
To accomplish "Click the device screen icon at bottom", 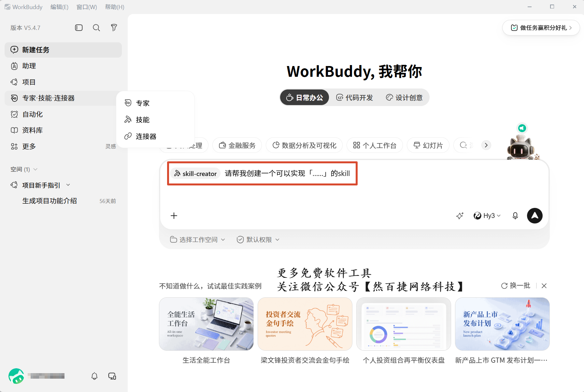I will [x=112, y=376].
